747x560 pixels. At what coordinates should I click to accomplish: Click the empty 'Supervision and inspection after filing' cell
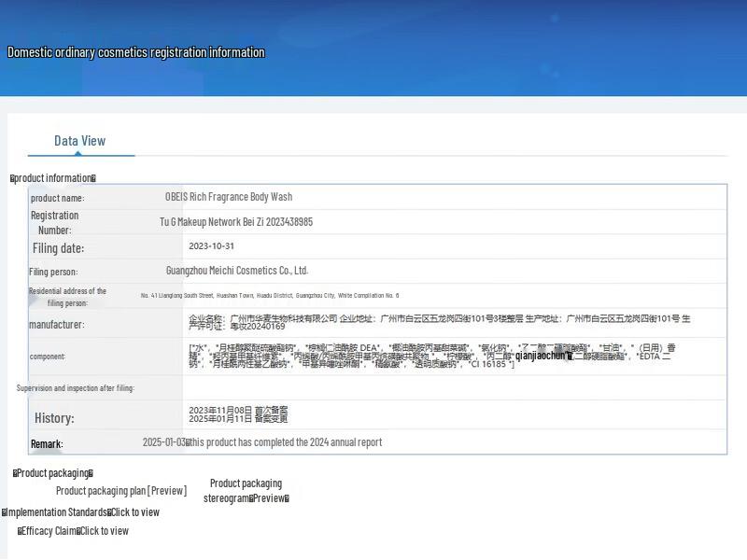click(x=454, y=387)
